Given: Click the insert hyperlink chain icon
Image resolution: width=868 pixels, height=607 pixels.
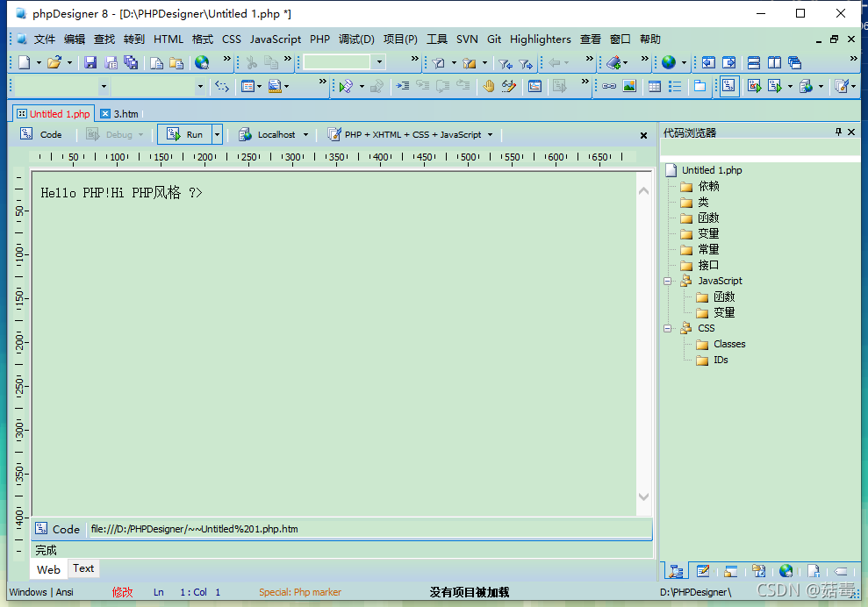Looking at the screenshot, I should (609, 86).
